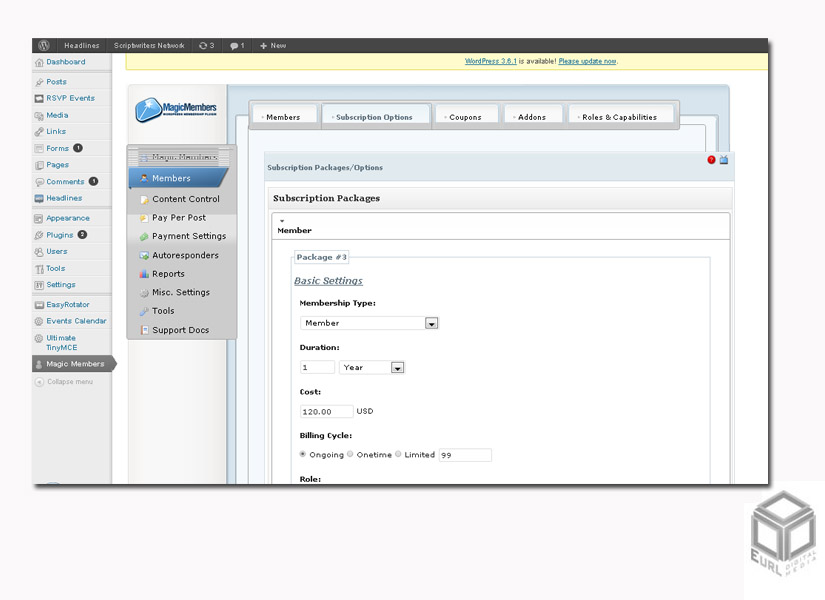Screen dimensions: 825x600
Task: Click the red help icon in Subscription panel
Action: coord(711,160)
